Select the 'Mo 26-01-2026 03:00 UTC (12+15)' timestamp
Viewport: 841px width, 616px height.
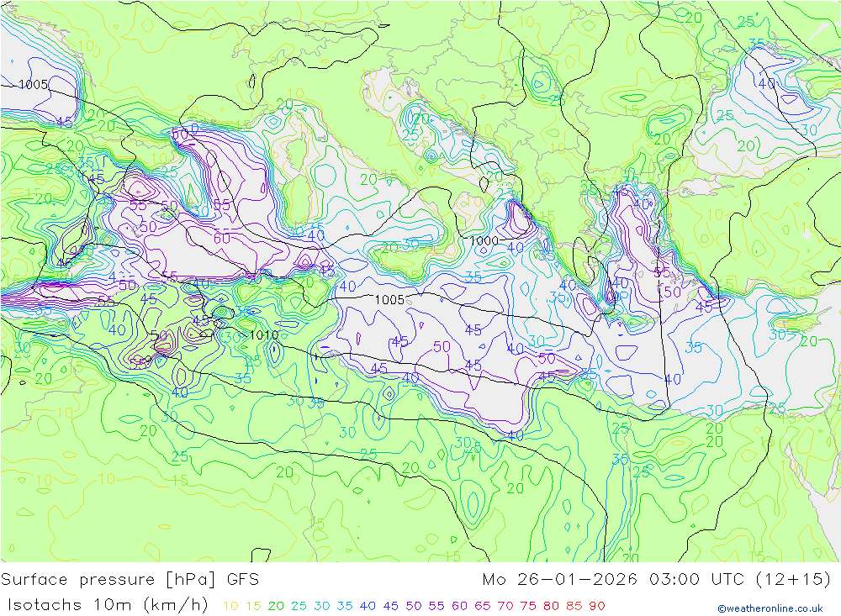click(x=657, y=580)
